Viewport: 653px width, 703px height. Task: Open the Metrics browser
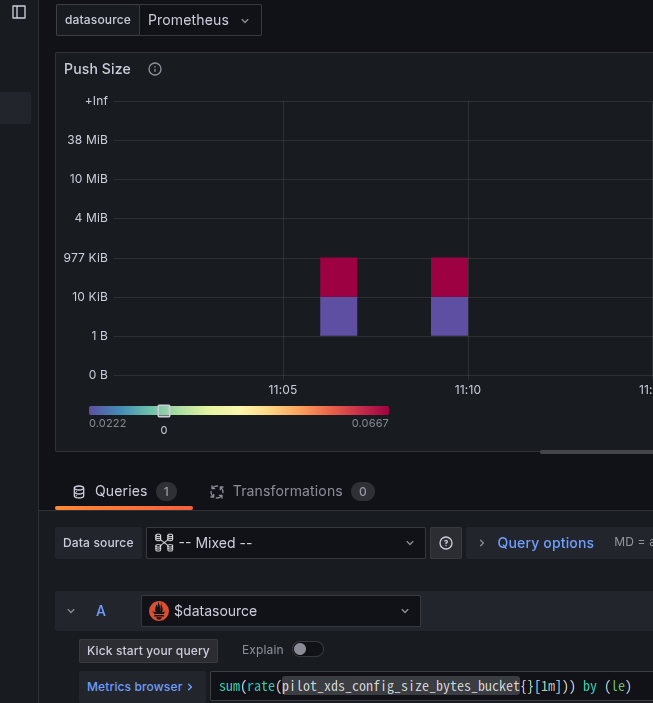[x=140, y=687]
